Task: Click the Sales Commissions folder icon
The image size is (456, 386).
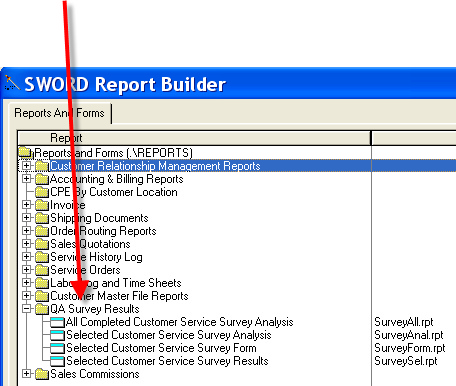Action: tap(42, 374)
